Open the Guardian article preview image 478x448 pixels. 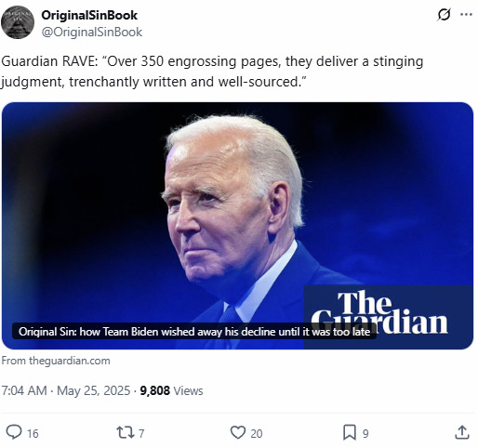(x=237, y=226)
